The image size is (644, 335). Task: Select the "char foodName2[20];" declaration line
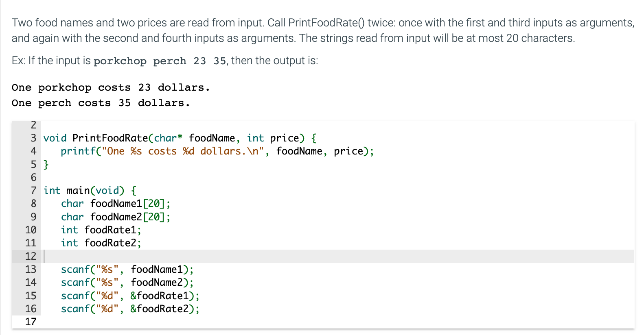point(116,217)
